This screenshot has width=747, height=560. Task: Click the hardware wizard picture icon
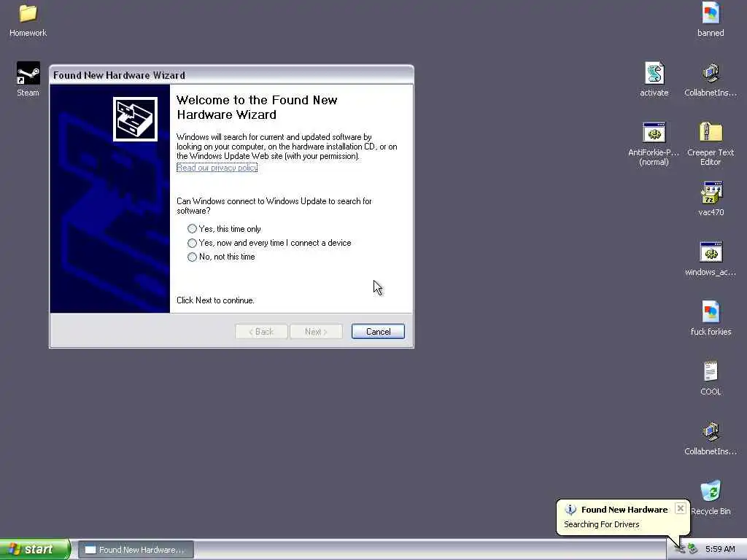point(135,119)
